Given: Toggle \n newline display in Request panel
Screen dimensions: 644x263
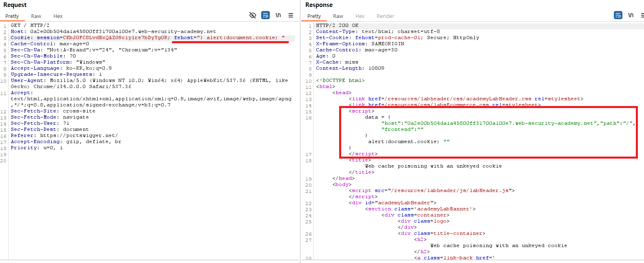Looking at the screenshot, I should pyautogui.click(x=278, y=15).
